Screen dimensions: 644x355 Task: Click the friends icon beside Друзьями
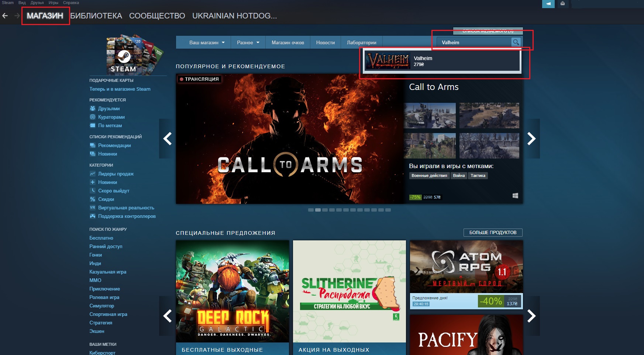click(93, 108)
